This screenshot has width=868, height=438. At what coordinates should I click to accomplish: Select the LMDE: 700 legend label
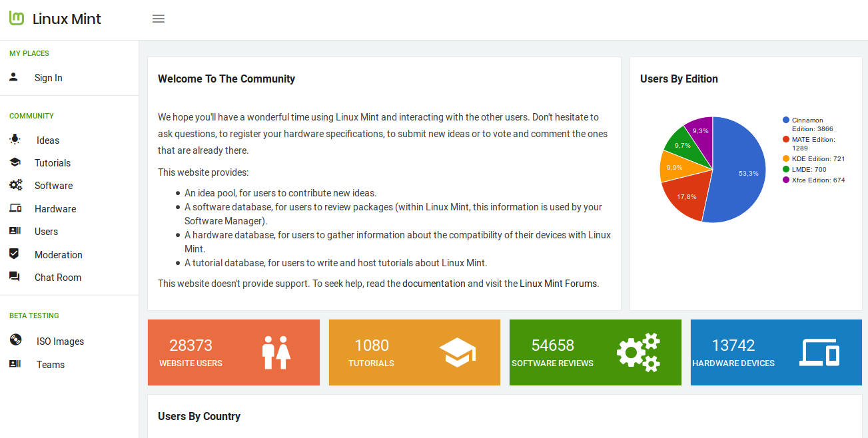(809, 169)
